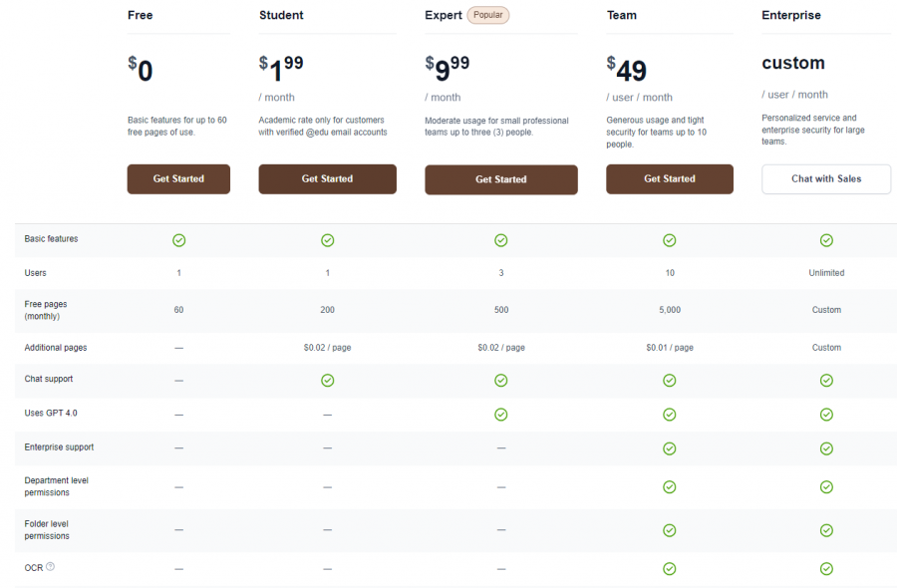Click the Chat support checkmark in Student column
This screenshot has height=588, width=897.
pyautogui.click(x=327, y=380)
